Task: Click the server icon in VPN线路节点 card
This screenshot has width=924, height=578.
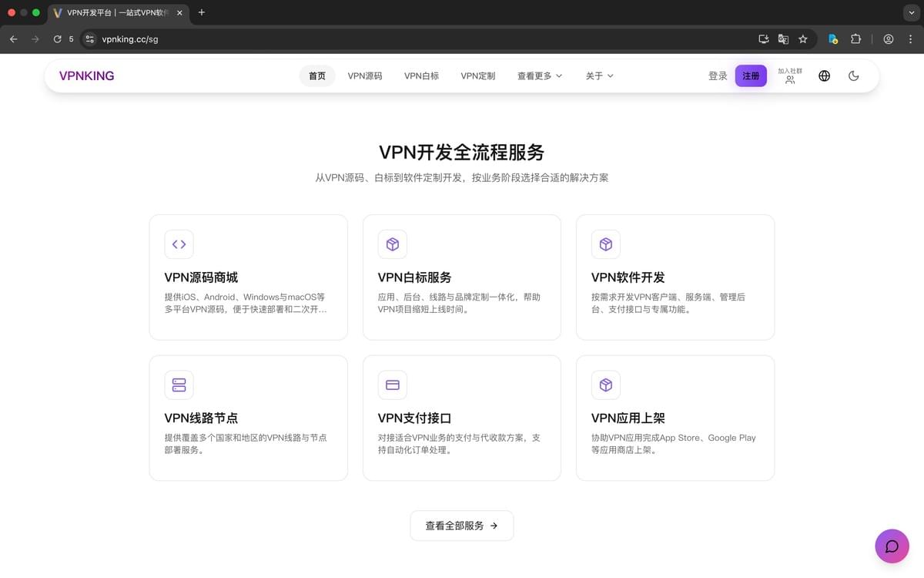Action: tap(179, 385)
